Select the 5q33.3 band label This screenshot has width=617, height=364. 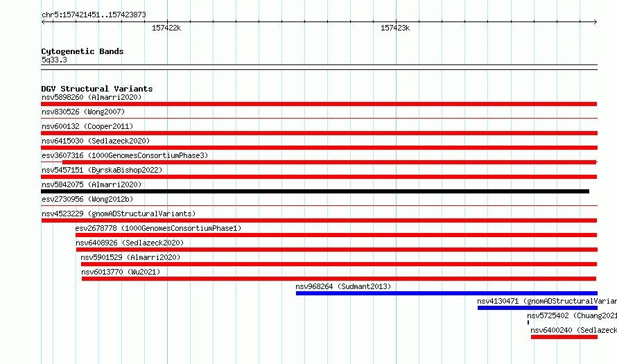tap(54, 60)
